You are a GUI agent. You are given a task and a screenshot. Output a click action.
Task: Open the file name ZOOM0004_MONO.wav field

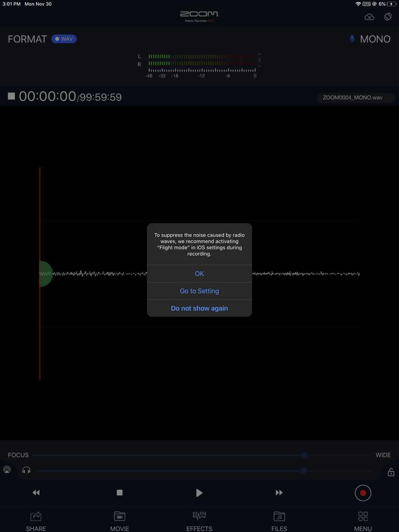point(356,97)
